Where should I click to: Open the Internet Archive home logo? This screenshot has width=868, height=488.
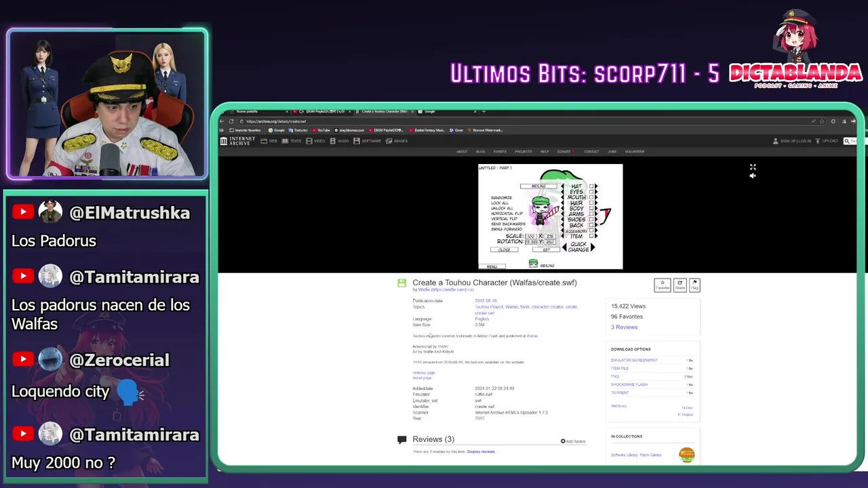237,141
